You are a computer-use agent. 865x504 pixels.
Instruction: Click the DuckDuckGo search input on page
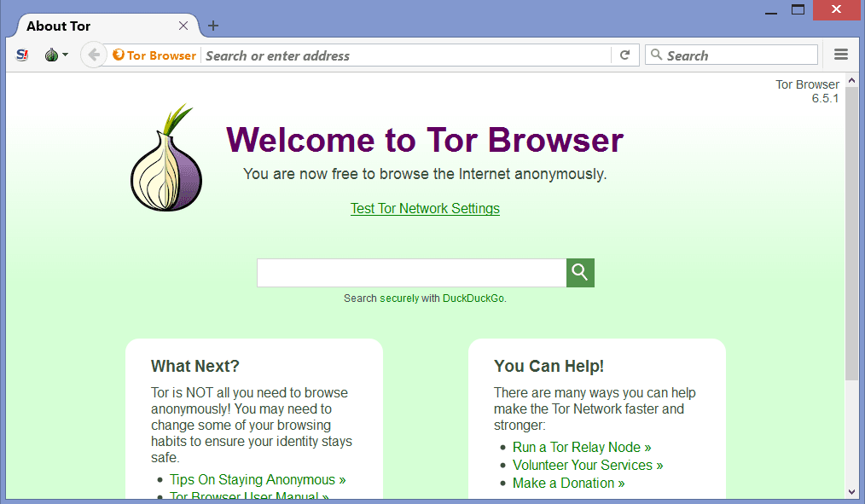coord(411,273)
